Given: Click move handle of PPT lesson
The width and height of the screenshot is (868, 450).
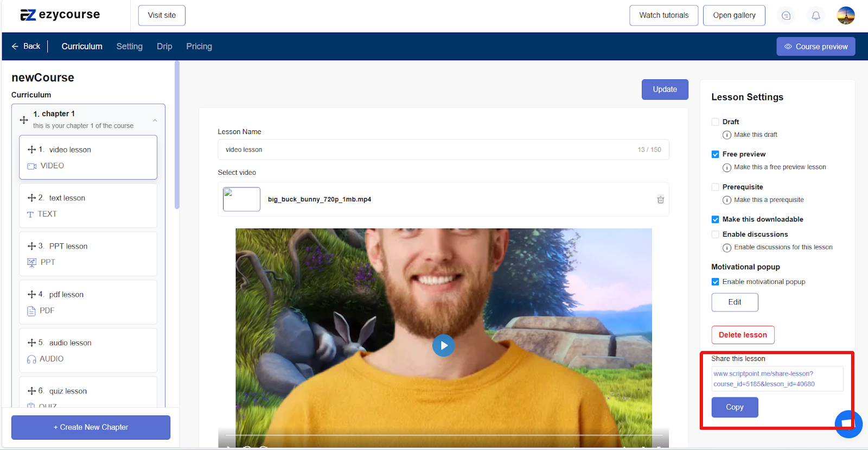Looking at the screenshot, I should (x=31, y=246).
